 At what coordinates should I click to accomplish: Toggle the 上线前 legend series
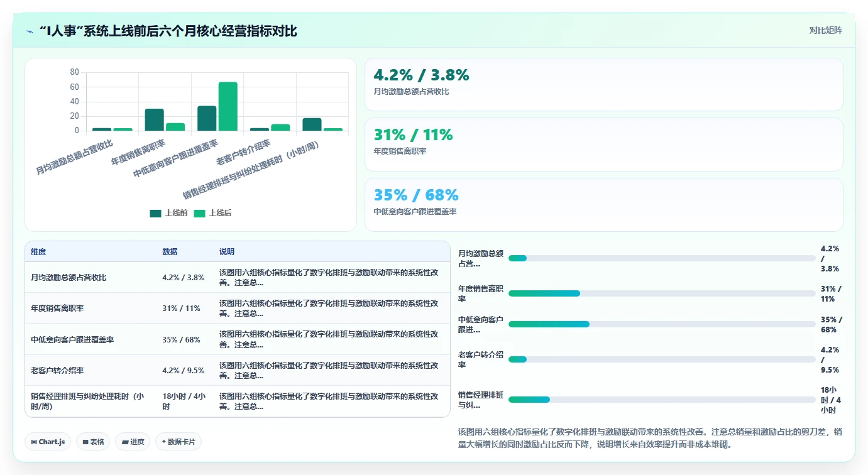pyautogui.click(x=168, y=213)
